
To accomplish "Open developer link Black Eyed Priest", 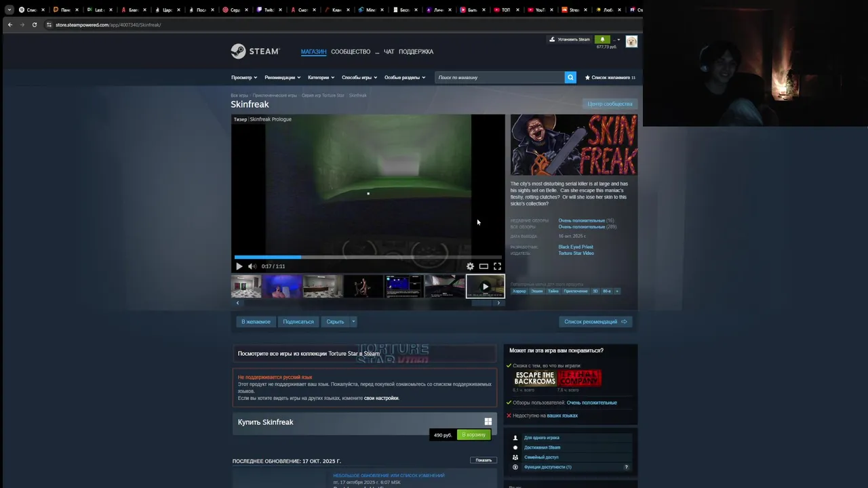I will coord(576,247).
